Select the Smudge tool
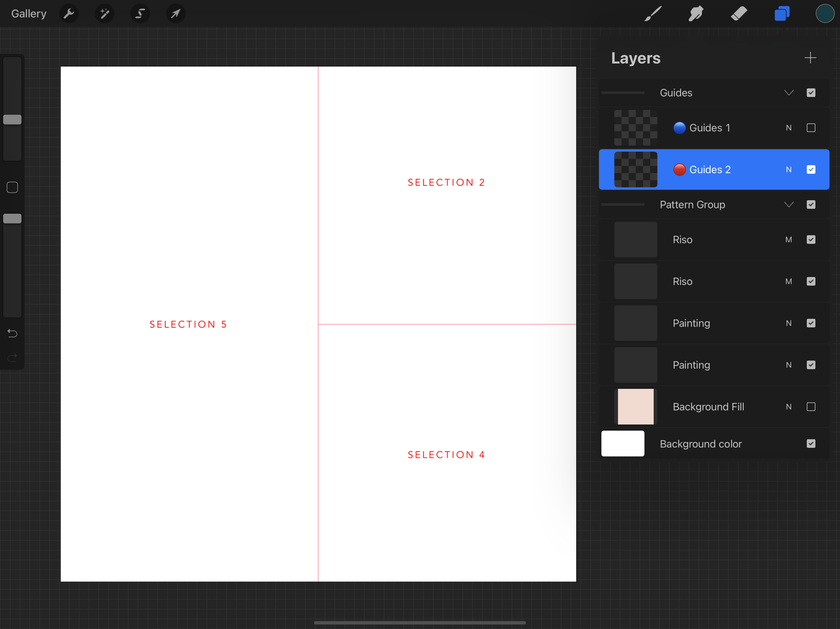Viewport: 840px width, 629px height. click(x=696, y=13)
